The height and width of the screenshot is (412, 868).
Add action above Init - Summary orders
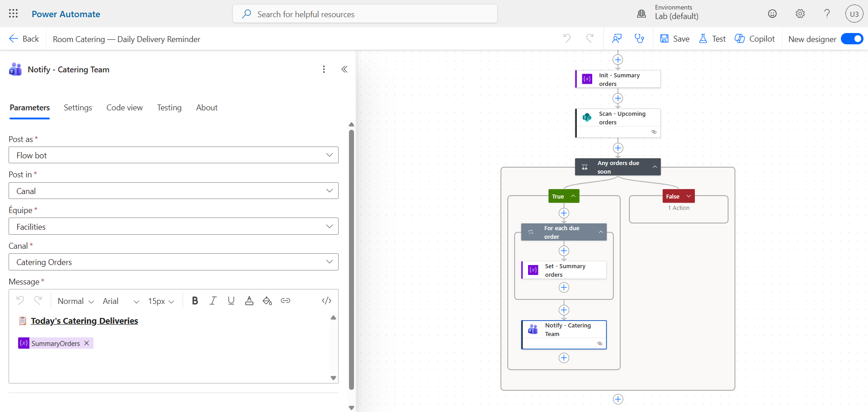point(618,60)
